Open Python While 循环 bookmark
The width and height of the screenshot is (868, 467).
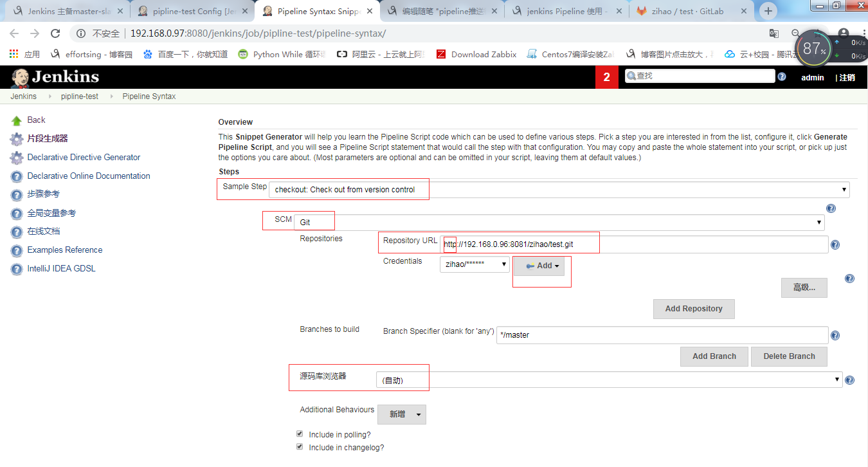point(282,55)
